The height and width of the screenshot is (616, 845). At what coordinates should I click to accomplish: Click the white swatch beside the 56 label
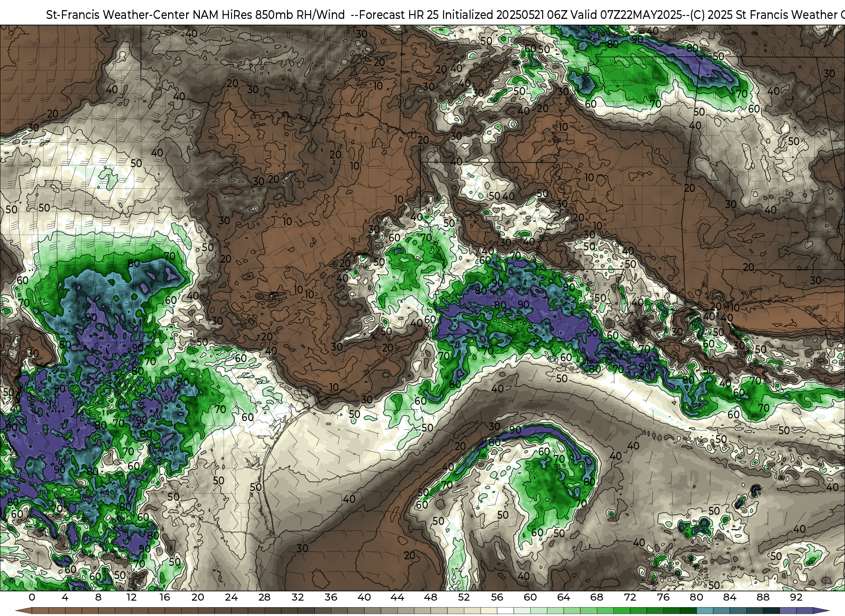505,611
